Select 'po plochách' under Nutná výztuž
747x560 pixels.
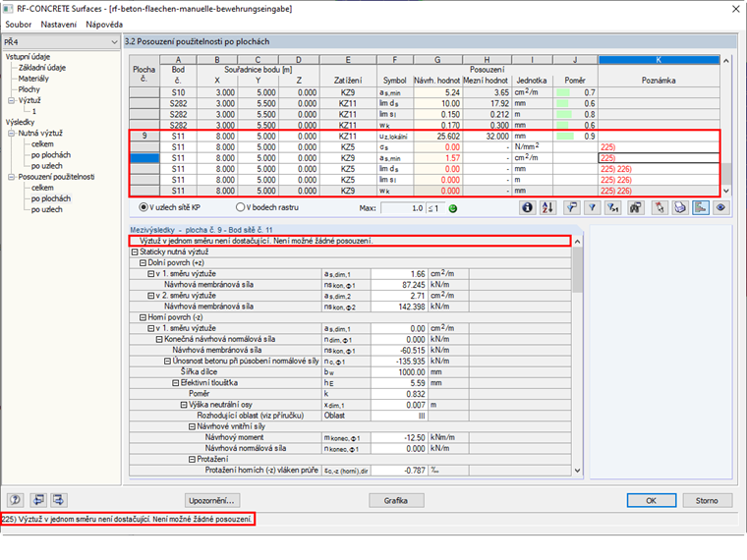pyautogui.click(x=50, y=155)
